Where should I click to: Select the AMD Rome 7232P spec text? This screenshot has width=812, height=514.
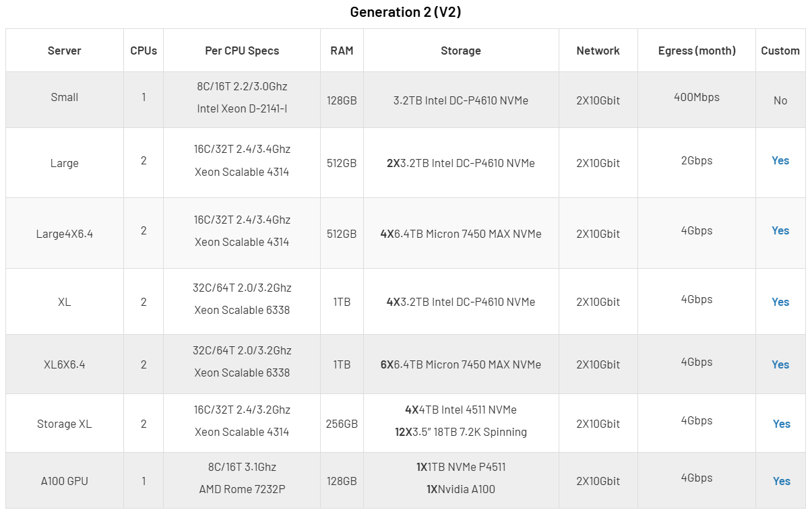pyautogui.click(x=242, y=489)
